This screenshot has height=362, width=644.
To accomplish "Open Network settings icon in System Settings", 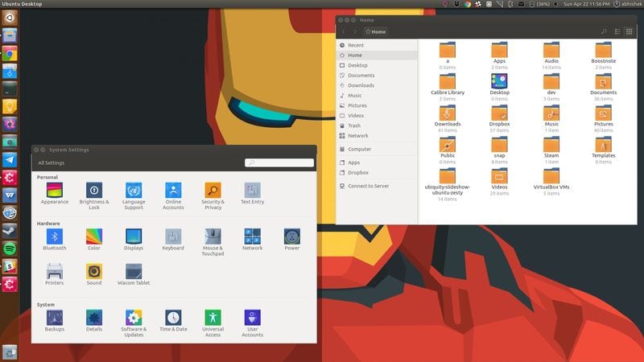I will point(252,239).
